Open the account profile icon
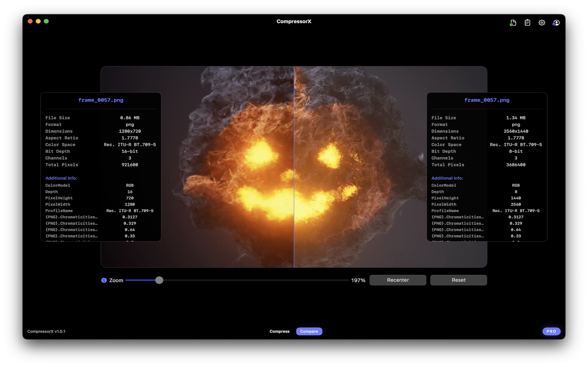 tap(556, 22)
